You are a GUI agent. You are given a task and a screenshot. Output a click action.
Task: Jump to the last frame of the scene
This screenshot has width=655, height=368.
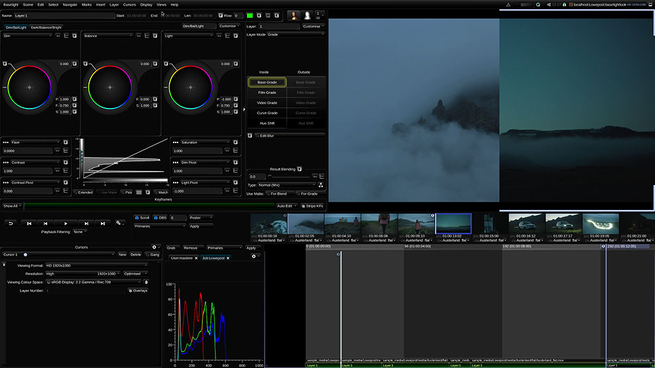point(103,223)
